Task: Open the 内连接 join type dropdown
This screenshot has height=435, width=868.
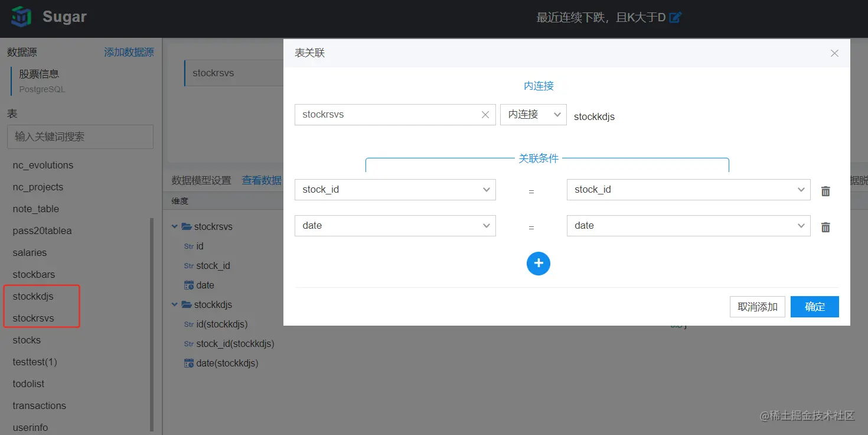Action: coord(533,115)
